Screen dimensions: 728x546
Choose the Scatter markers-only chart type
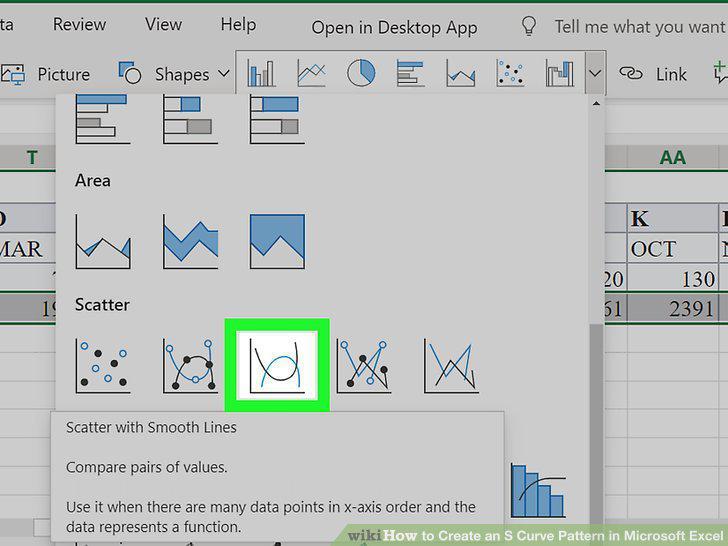tap(103, 366)
